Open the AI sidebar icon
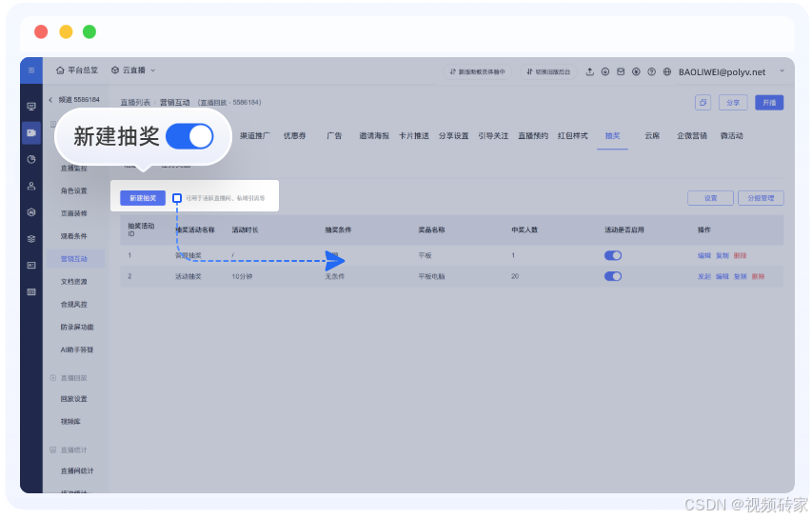The height and width of the screenshot is (519, 812). [x=31, y=212]
